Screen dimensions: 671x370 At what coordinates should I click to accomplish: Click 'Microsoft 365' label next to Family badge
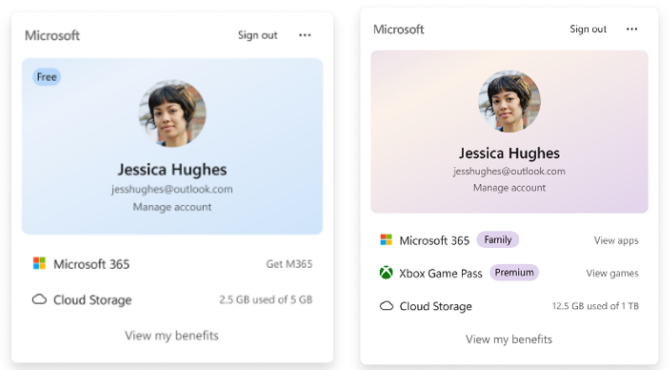[434, 240]
